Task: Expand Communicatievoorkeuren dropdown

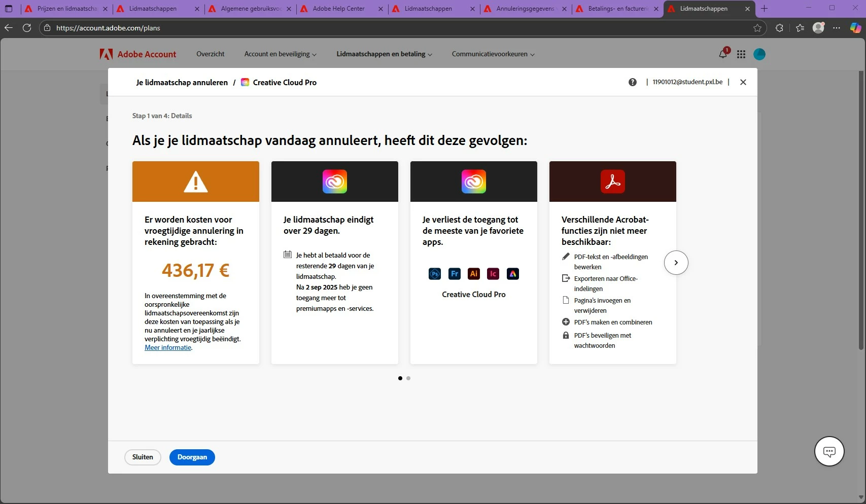Action: pyautogui.click(x=493, y=54)
